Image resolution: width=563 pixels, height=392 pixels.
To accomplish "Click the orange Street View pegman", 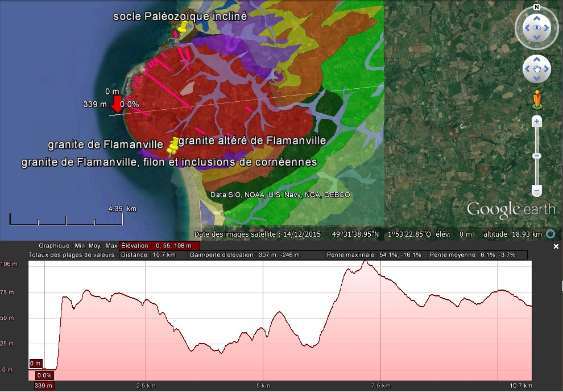I will click(x=536, y=100).
